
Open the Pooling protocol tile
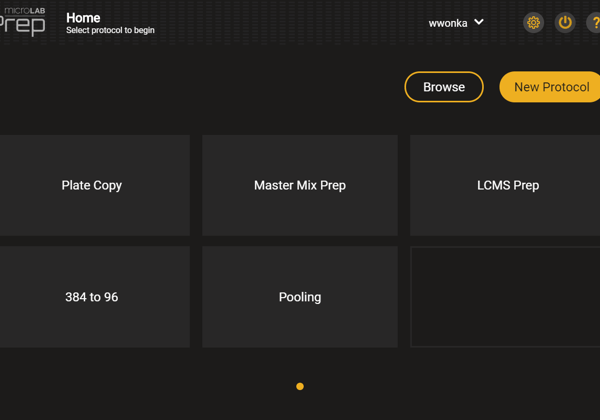pos(300,297)
